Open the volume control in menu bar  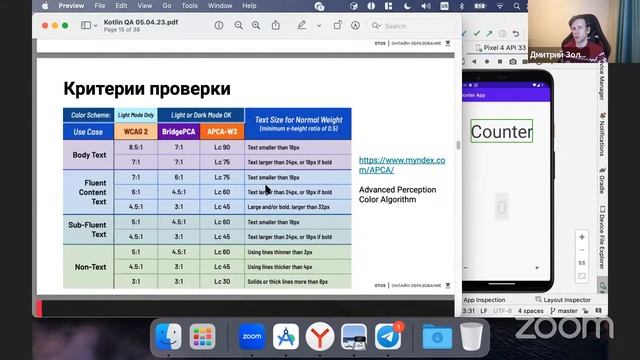pos(426,6)
